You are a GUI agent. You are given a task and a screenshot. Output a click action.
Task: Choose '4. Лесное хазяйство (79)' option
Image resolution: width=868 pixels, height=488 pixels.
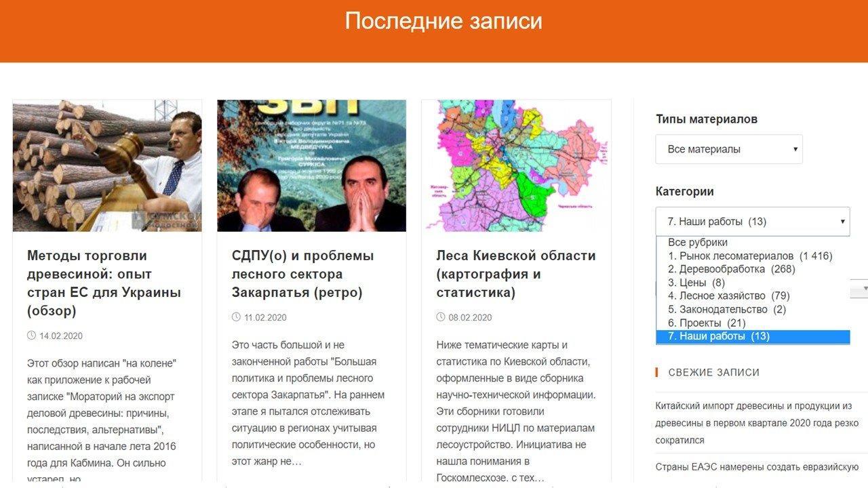(729, 296)
